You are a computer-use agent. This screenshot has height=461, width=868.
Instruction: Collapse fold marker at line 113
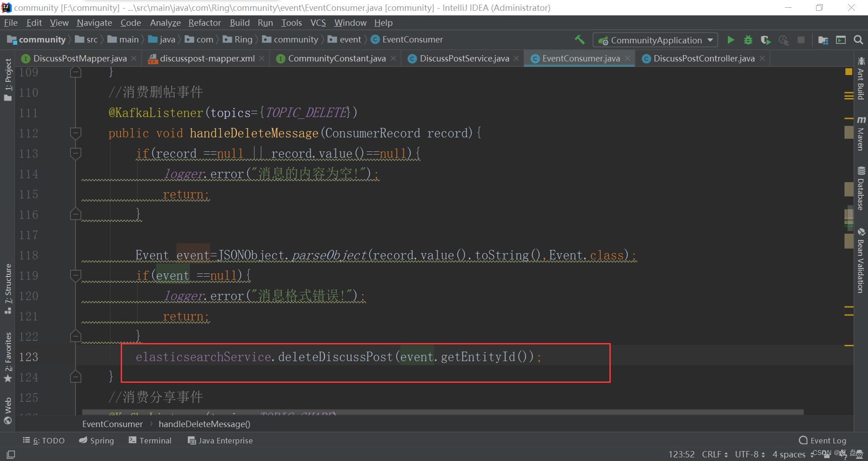pyautogui.click(x=75, y=153)
